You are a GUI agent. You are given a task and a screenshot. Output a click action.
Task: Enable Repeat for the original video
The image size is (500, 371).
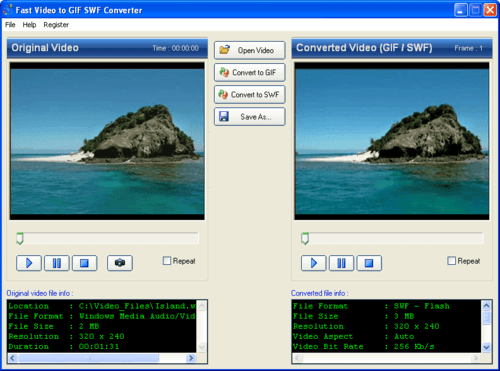pyautogui.click(x=167, y=261)
